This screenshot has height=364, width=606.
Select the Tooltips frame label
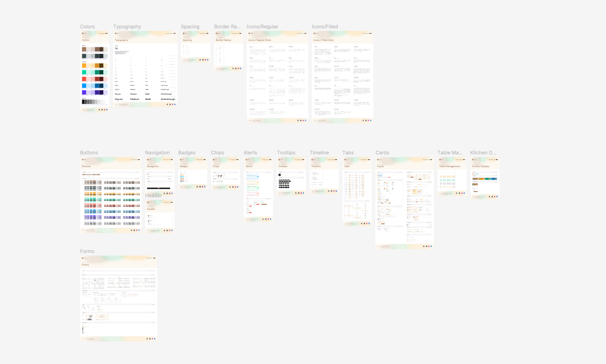pyautogui.click(x=286, y=153)
